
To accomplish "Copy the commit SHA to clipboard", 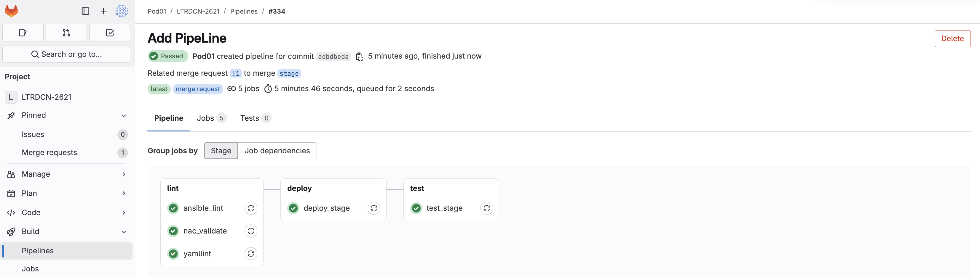I will click(x=359, y=57).
